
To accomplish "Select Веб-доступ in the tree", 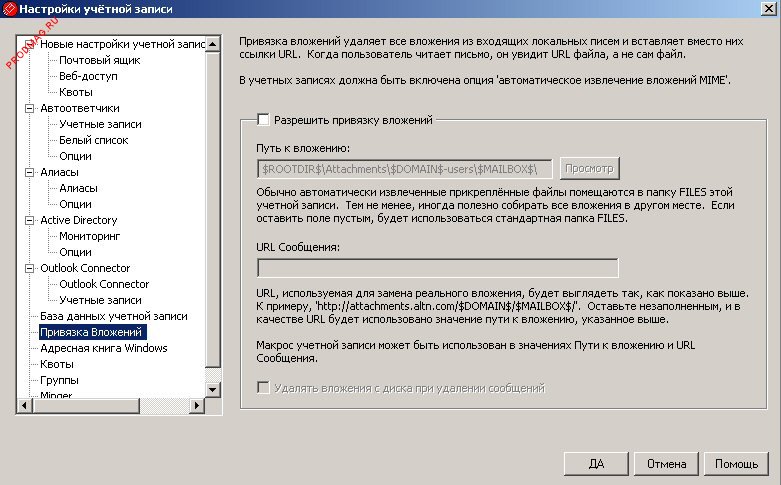I will tap(87, 76).
